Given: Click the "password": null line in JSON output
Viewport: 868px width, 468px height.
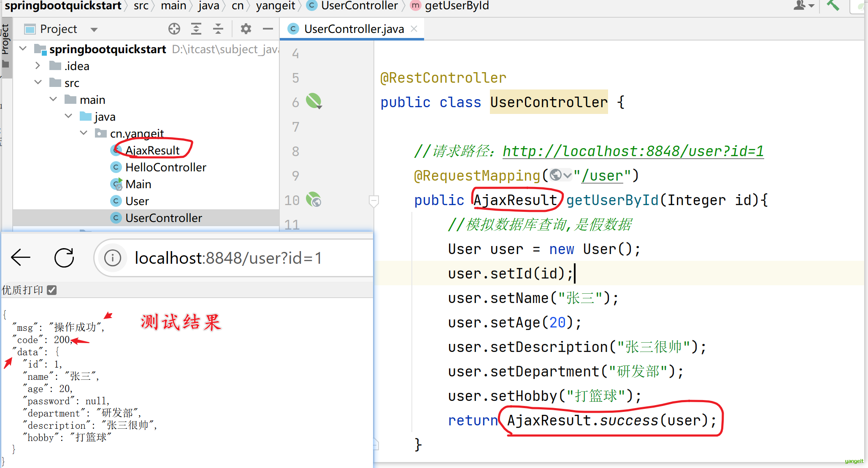Looking at the screenshot, I should coord(66,401).
